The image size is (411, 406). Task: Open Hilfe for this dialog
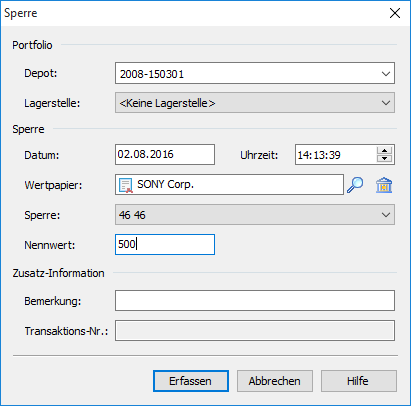[359, 381]
